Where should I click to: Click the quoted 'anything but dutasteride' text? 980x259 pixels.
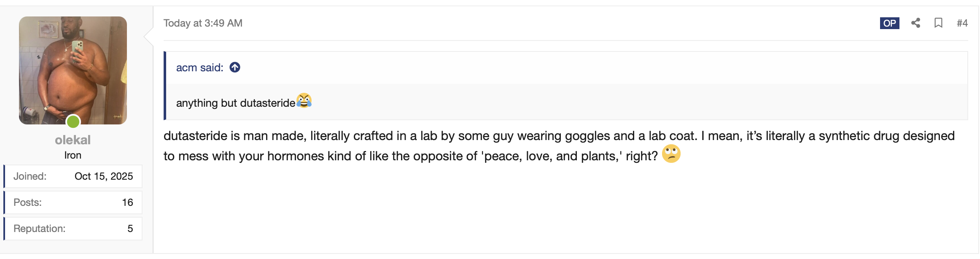235,103
